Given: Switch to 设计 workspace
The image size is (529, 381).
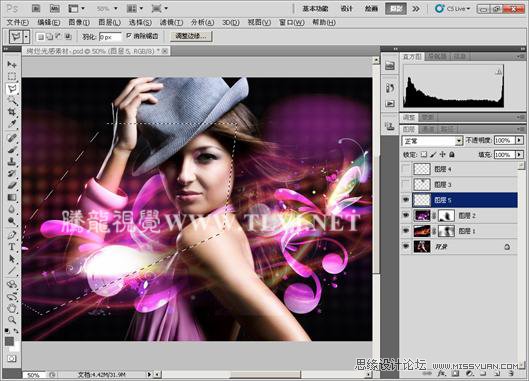Looking at the screenshot, I should 346,9.
